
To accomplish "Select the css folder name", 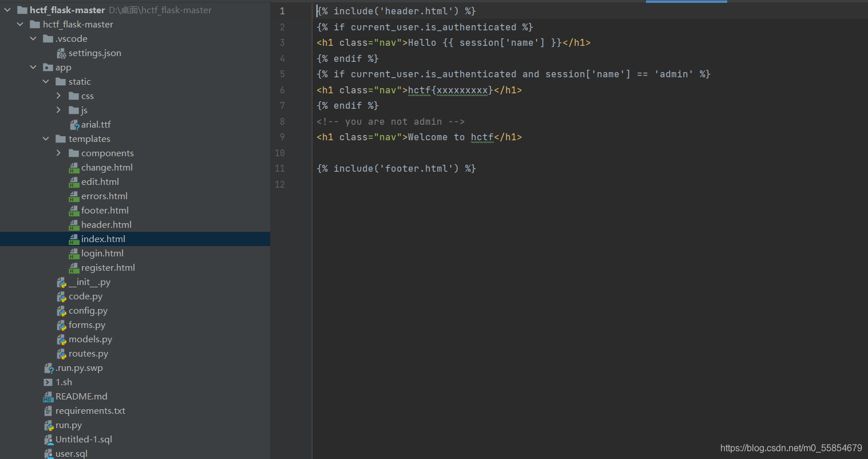I will pos(88,96).
